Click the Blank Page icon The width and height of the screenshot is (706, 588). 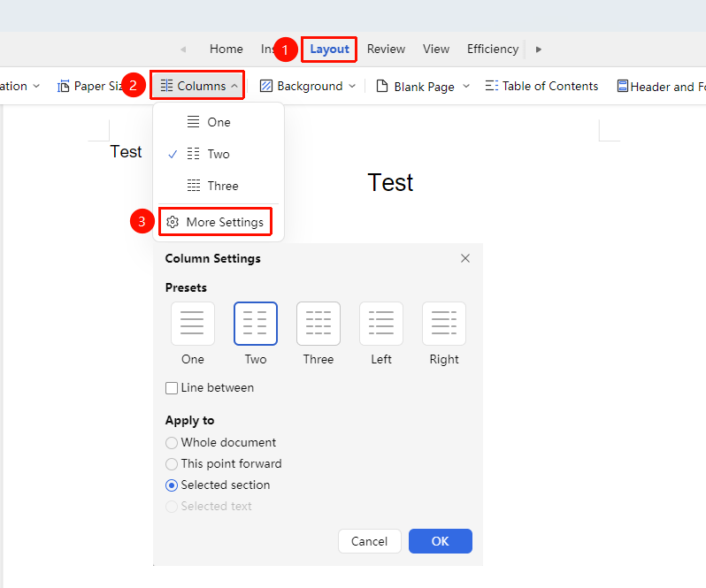(x=382, y=86)
